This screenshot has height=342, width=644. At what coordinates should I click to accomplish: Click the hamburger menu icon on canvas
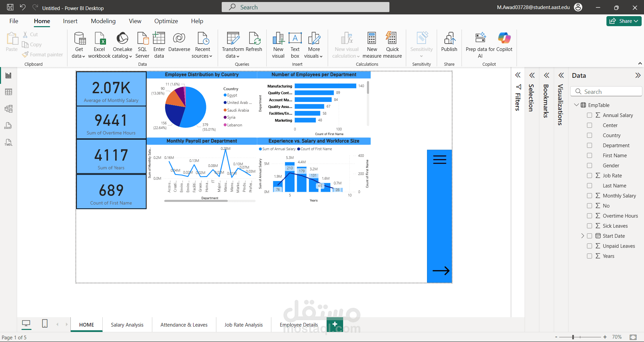pos(439,160)
